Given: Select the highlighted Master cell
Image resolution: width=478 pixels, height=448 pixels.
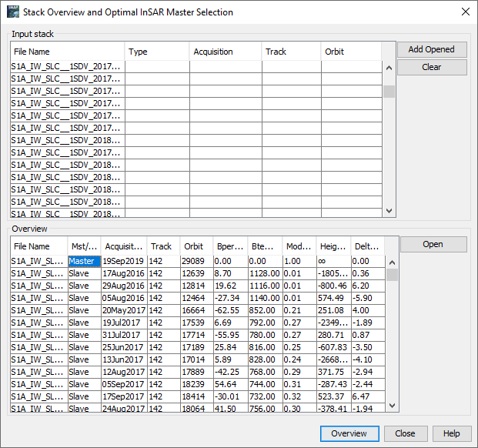Looking at the screenshot, I should point(85,261).
